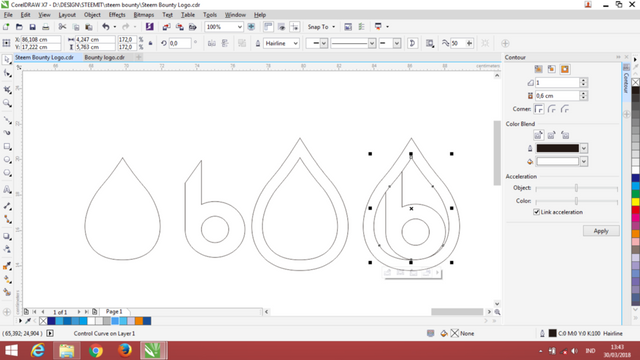Click Color acceleration slider
Screen dimensions: 640x360
click(x=576, y=201)
